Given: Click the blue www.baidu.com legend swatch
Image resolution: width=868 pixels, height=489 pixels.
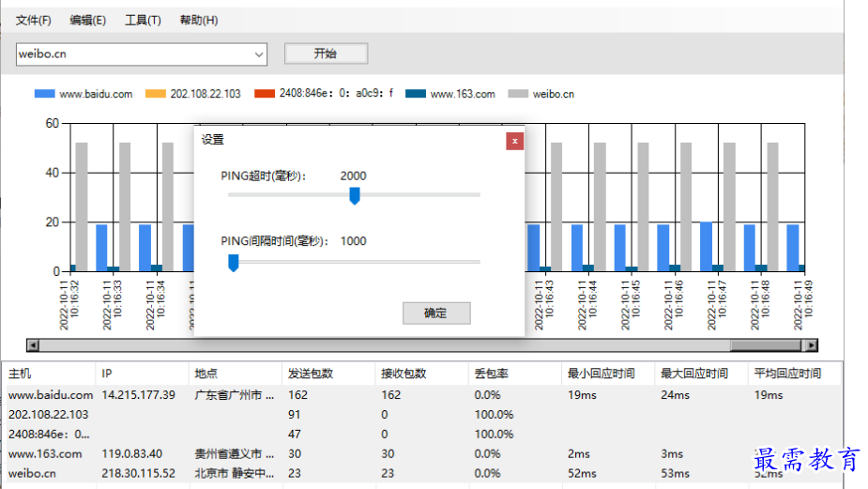Looking at the screenshot, I should coord(44,94).
